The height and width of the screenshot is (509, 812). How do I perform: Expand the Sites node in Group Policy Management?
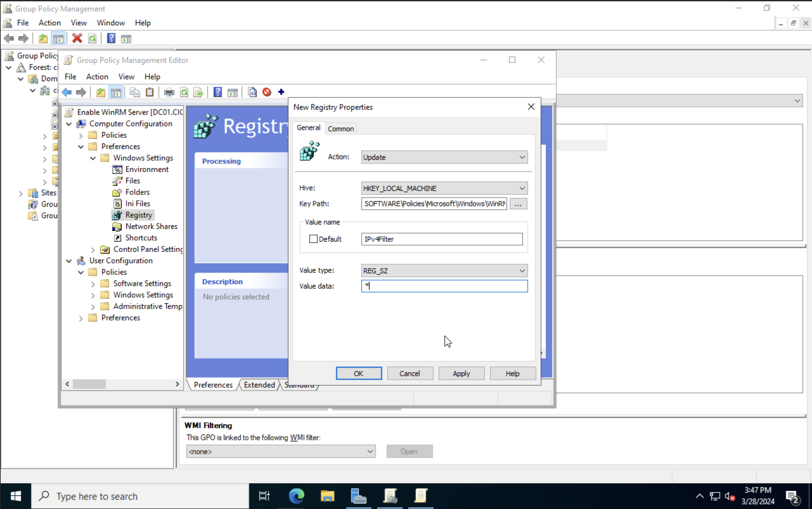pyautogui.click(x=21, y=193)
